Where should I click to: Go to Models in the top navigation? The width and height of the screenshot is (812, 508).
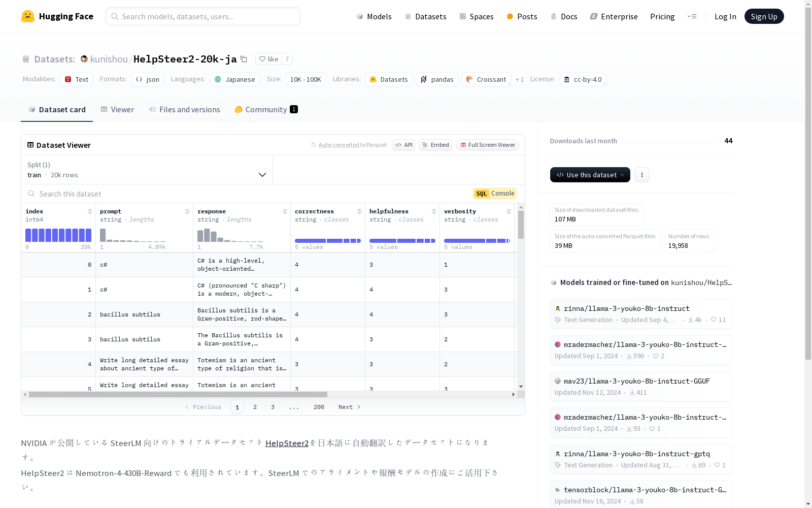pos(374,16)
